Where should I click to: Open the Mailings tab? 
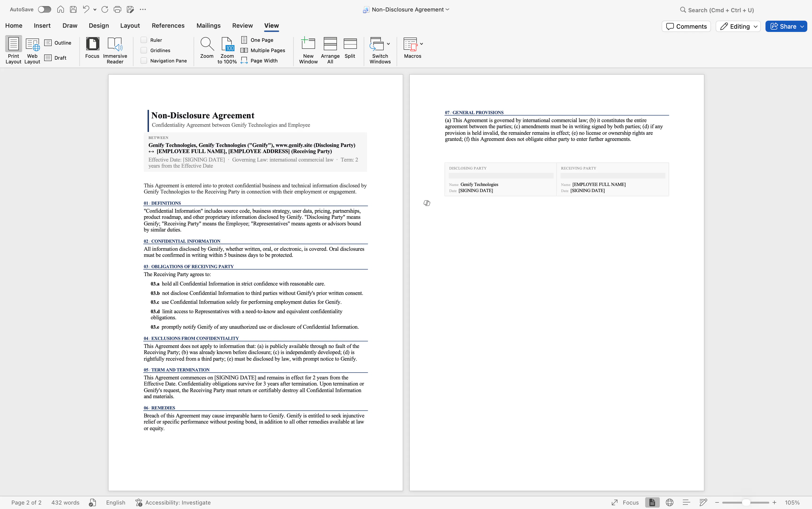(208, 26)
